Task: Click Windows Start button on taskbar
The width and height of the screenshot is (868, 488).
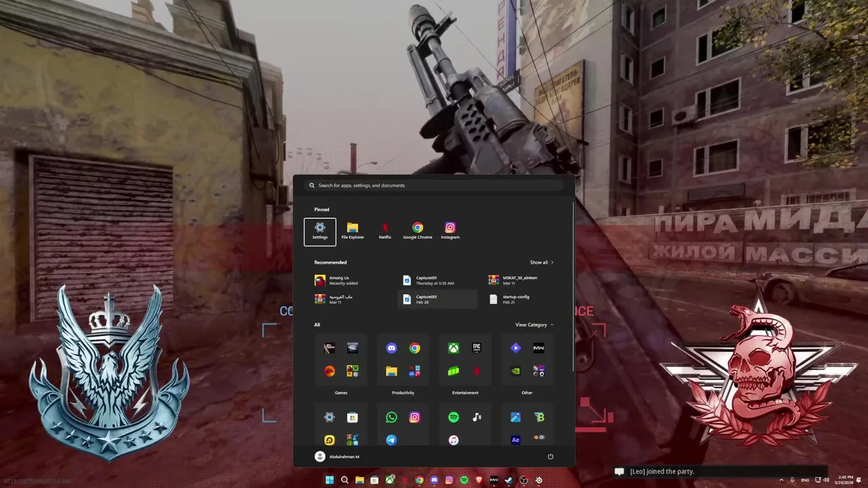Action: 330,480
